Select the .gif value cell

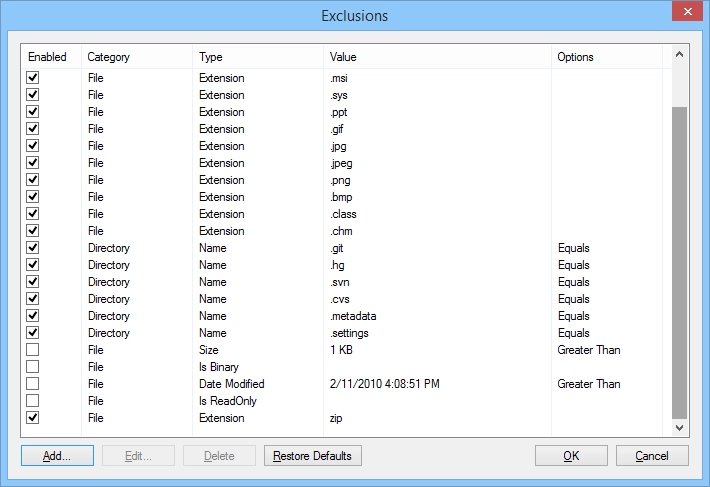point(337,129)
